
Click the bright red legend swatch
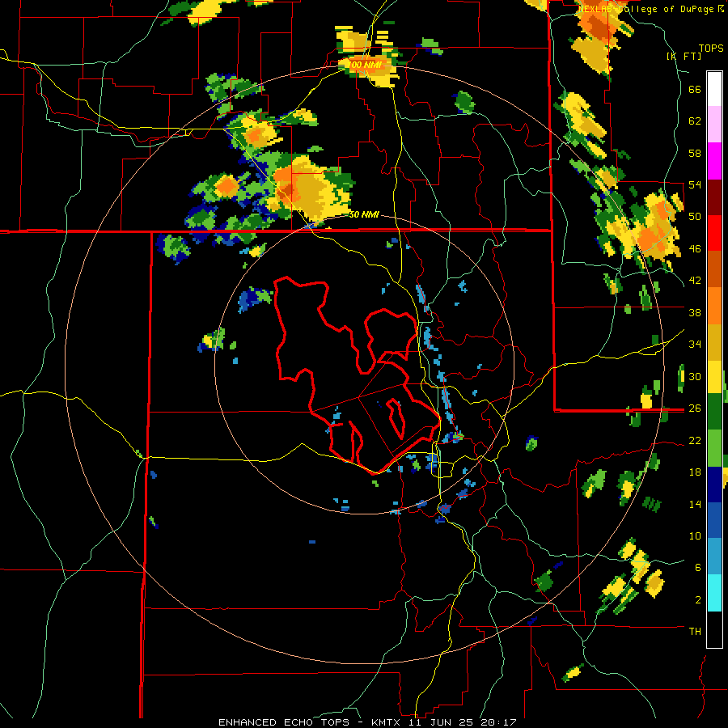click(x=714, y=232)
